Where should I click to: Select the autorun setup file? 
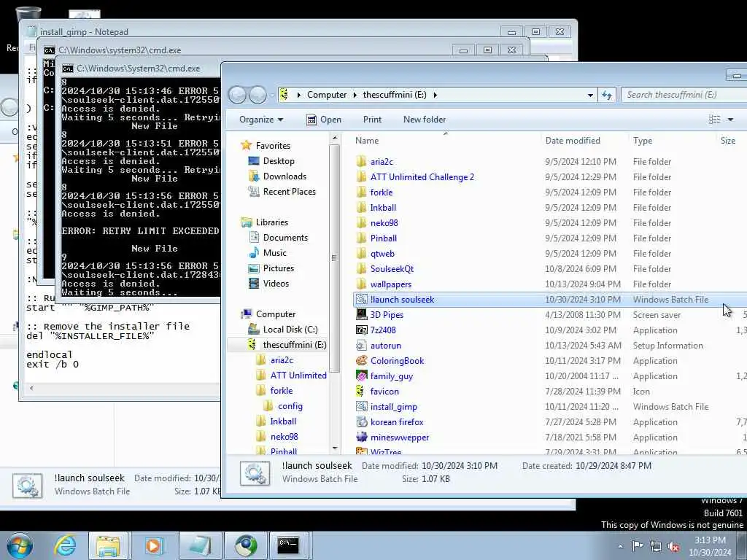point(385,346)
